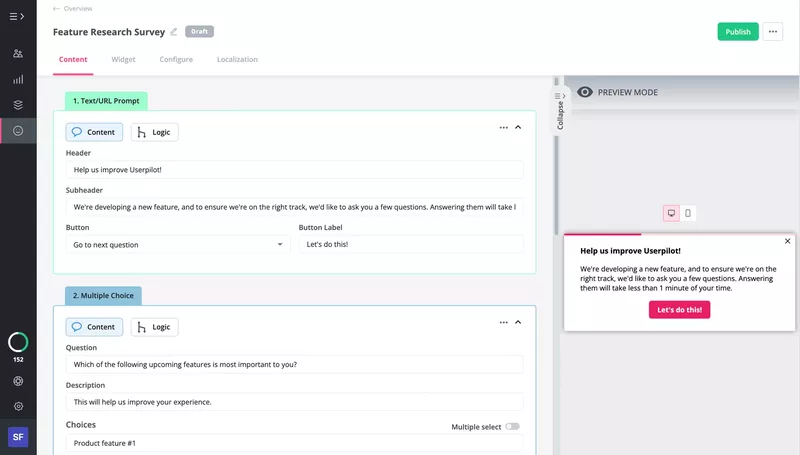Switch to the Widget tab
The height and width of the screenshot is (455, 800).
tap(123, 60)
